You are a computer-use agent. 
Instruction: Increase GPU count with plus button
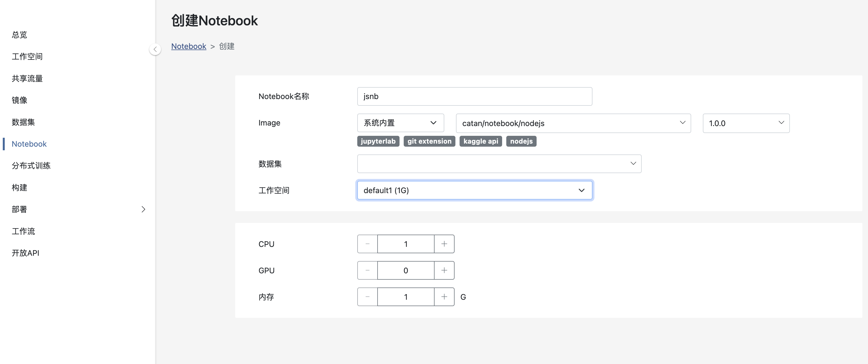444,270
